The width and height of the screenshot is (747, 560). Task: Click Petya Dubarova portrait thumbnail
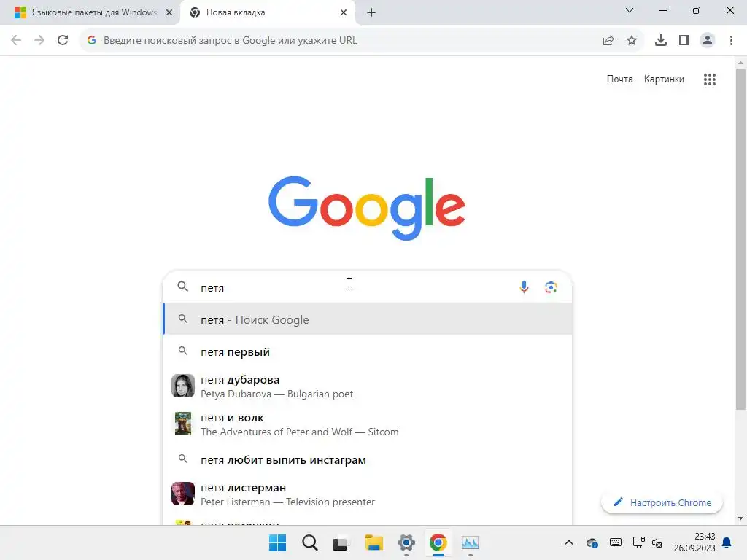point(183,386)
